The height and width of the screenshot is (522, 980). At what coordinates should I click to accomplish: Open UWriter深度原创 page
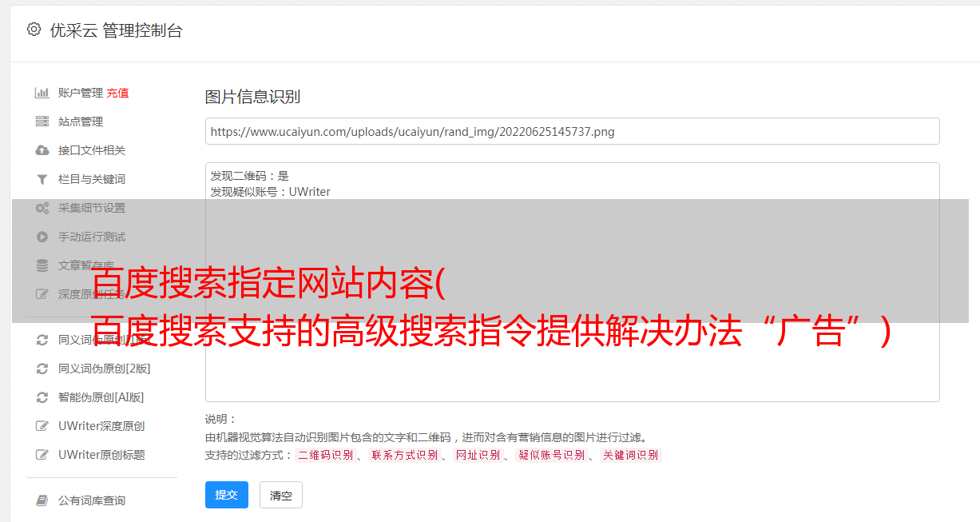pyautogui.click(x=101, y=426)
